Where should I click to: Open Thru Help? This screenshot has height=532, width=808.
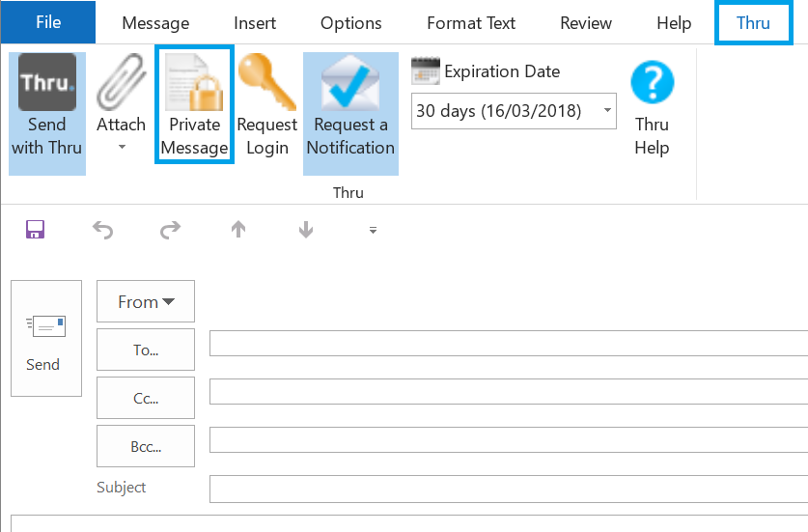[652, 108]
